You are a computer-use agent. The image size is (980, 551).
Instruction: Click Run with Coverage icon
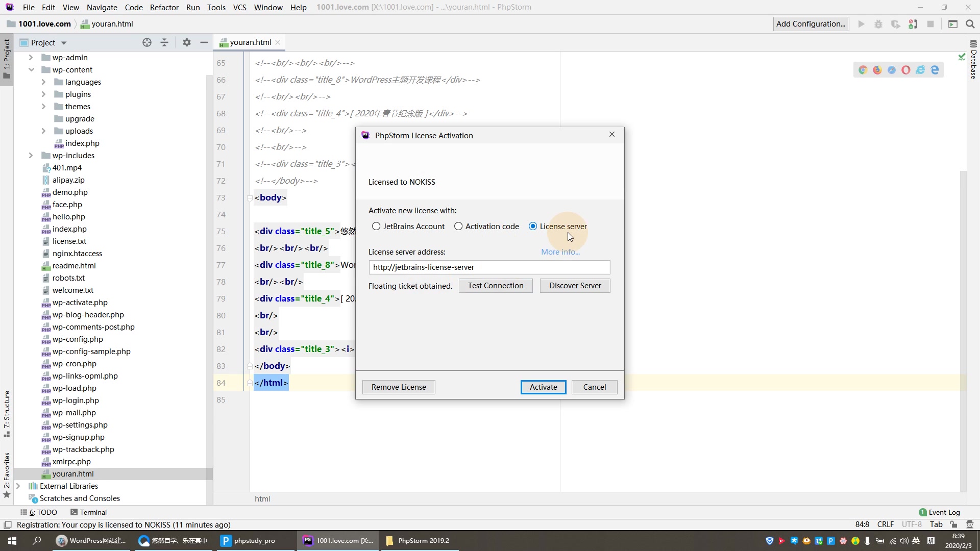click(x=896, y=24)
